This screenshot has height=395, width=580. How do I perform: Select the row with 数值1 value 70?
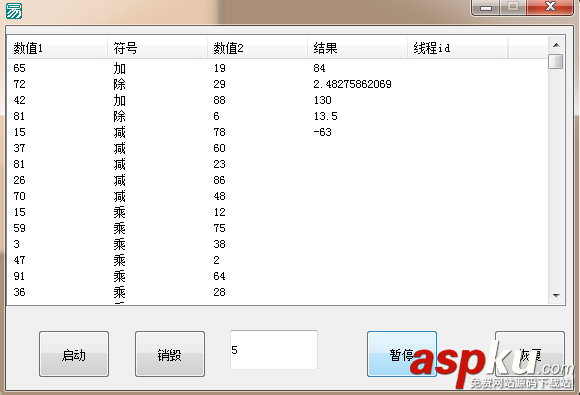coord(277,196)
